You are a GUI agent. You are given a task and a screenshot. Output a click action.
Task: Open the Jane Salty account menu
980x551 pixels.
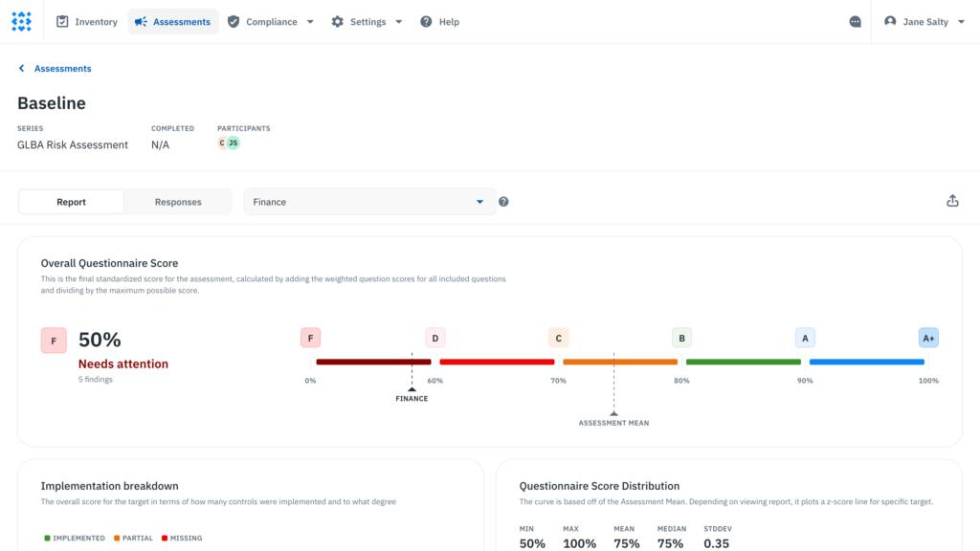(x=924, y=21)
